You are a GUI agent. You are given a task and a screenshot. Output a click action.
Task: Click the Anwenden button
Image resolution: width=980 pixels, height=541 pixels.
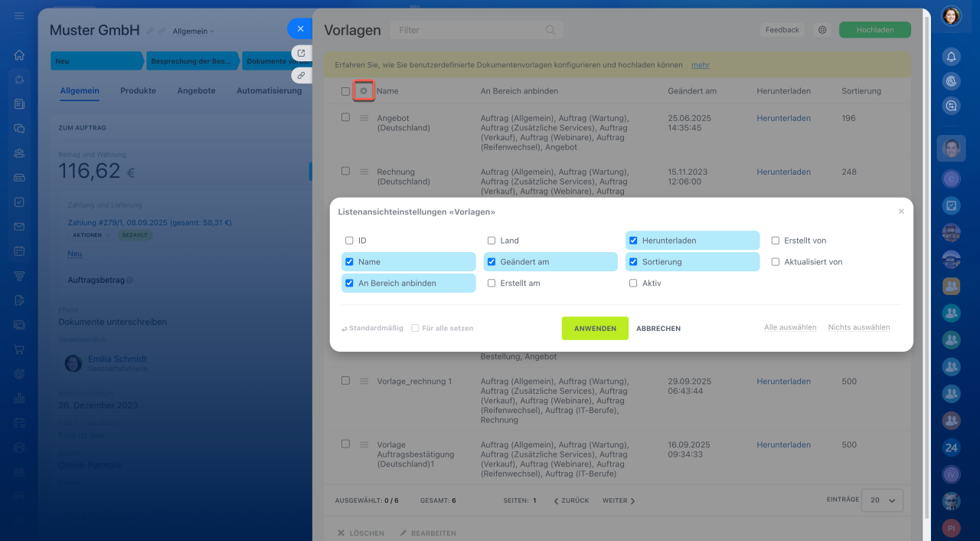point(595,328)
